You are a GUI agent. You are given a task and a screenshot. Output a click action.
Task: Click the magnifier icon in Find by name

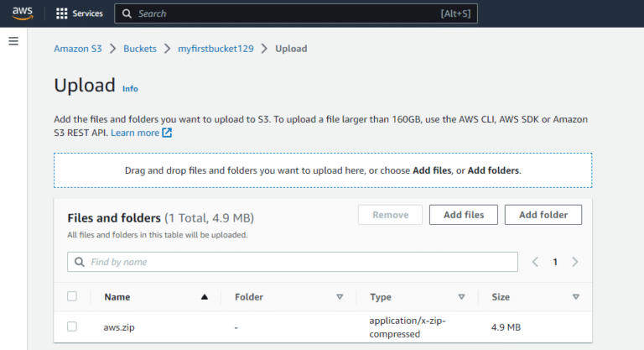pyautogui.click(x=80, y=262)
